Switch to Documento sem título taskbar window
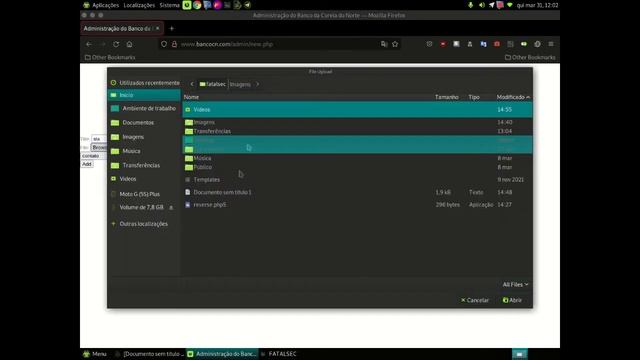The height and width of the screenshot is (360, 640). tap(149, 354)
